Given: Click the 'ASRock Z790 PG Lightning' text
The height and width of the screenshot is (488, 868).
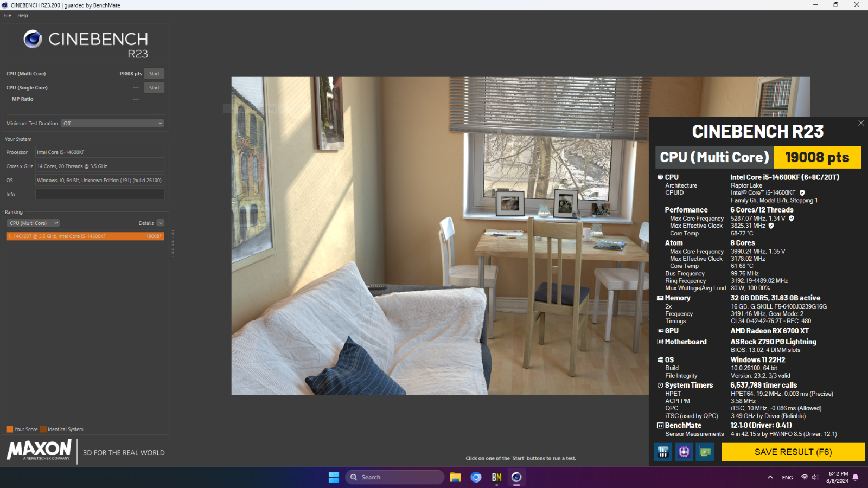Looking at the screenshot, I should pos(773,342).
